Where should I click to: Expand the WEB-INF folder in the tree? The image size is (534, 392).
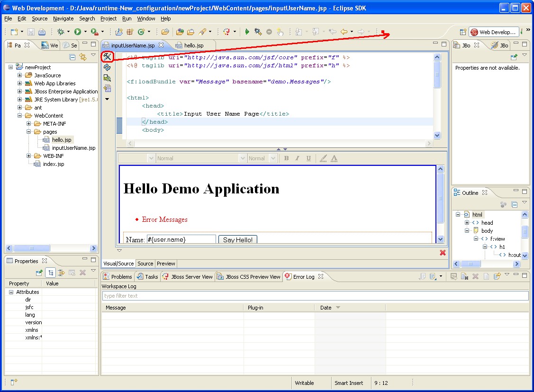coord(29,156)
